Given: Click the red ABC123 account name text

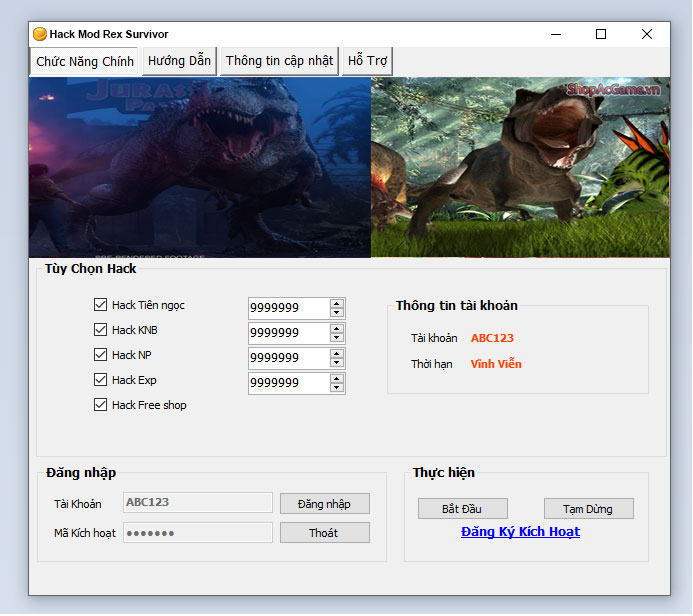Looking at the screenshot, I should click(492, 338).
